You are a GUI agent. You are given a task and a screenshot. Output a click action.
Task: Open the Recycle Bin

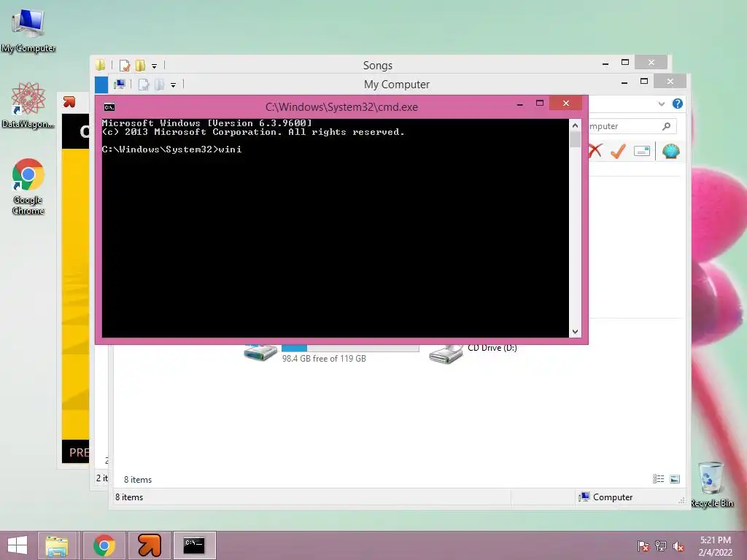pyautogui.click(x=711, y=484)
